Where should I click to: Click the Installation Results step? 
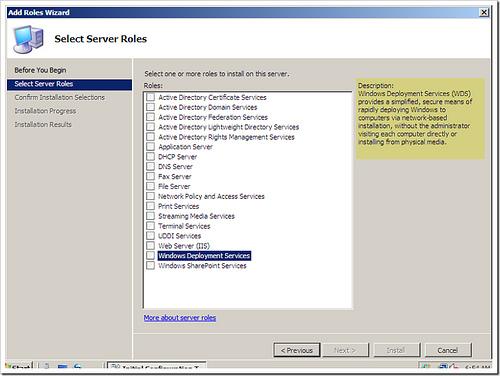43,124
